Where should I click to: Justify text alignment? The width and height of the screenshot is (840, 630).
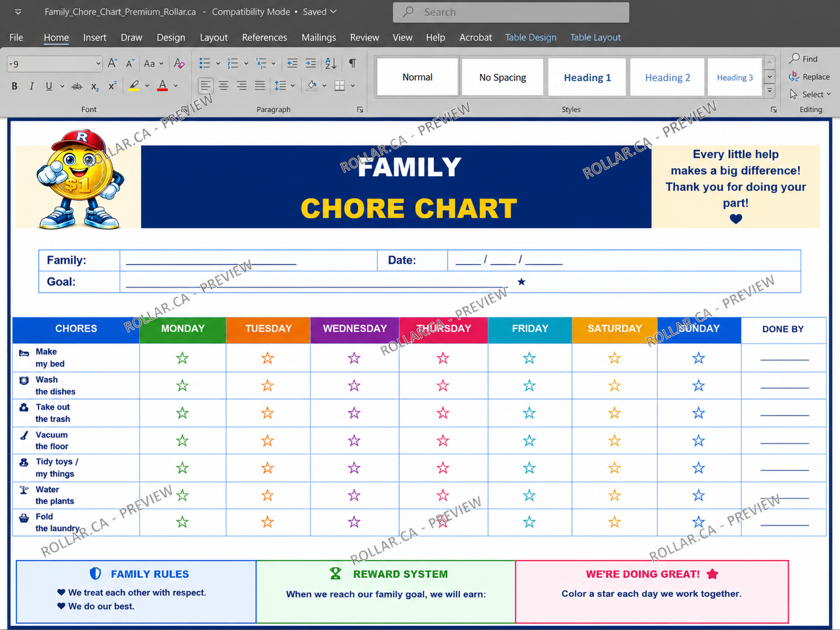[x=260, y=86]
